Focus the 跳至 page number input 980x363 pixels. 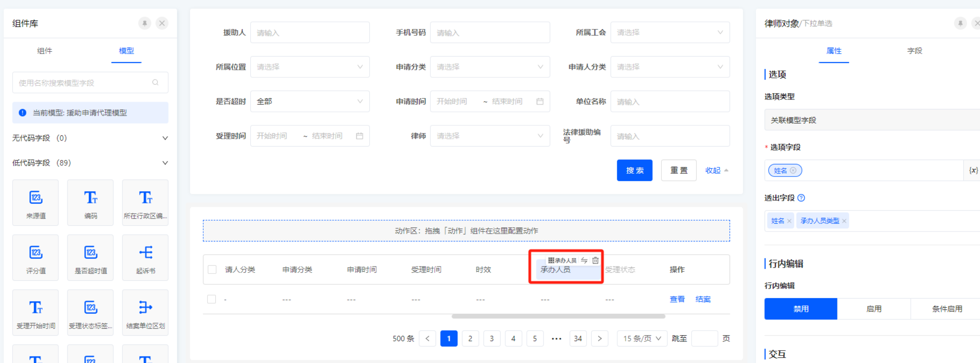(x=704, y=339)
